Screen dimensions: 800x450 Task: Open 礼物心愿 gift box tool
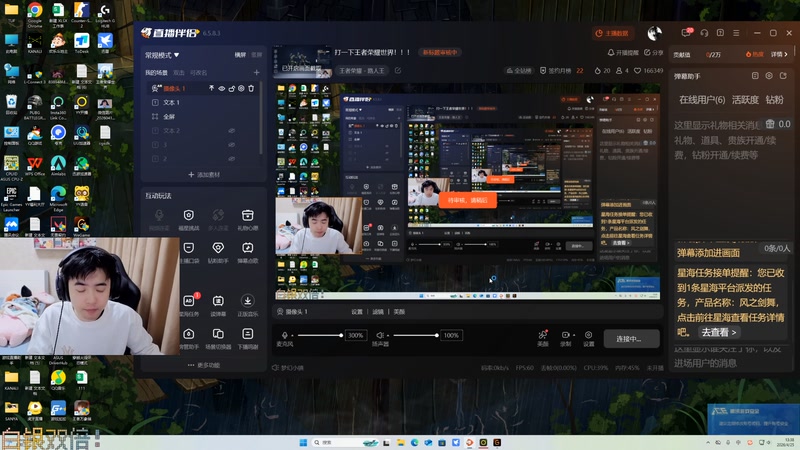(247, 219)
